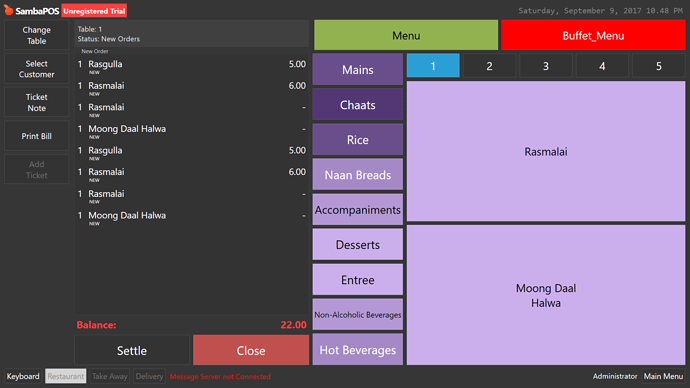The width and height of the screenshot is (690, 388).
Task: Select first Rasmalai 6.00 order line
Action: [192, 88]
